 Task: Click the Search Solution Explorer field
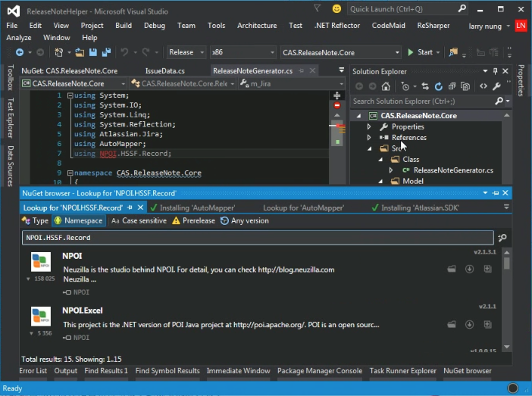click(424, 101)
